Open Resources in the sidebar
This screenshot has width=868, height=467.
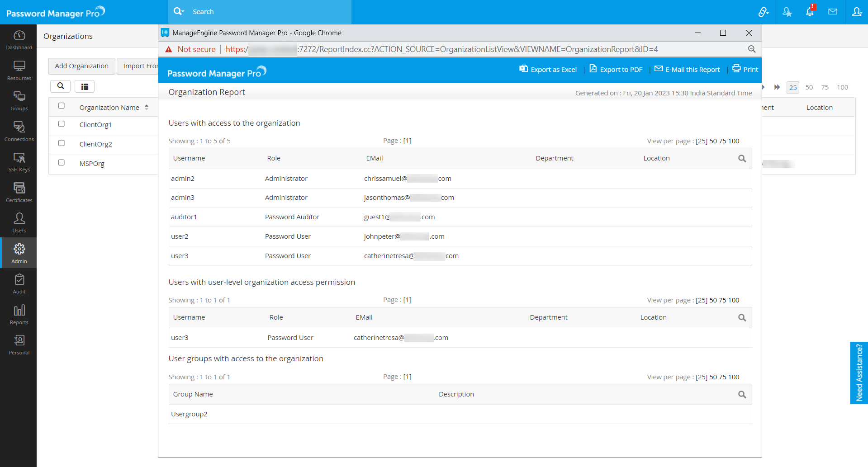click(x=19, y=71)
